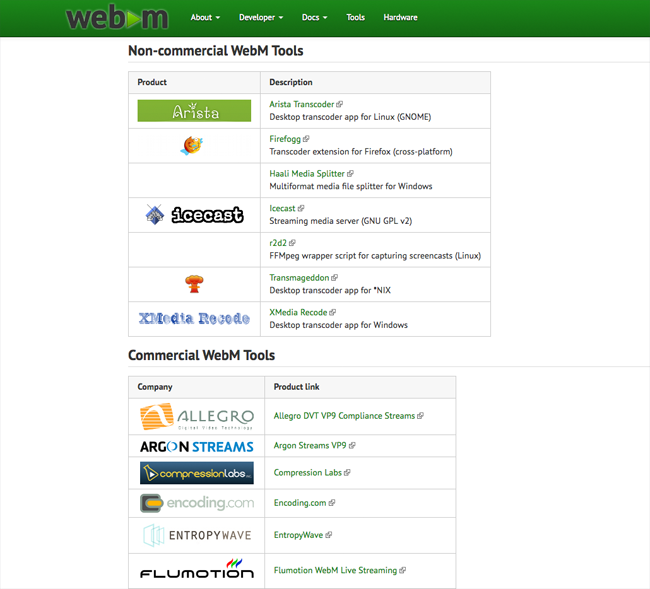The height and width of the screenshot is (589, 650).
Task: Click external-link icon beside EntropyWave
Action: [x=328, y=535]
